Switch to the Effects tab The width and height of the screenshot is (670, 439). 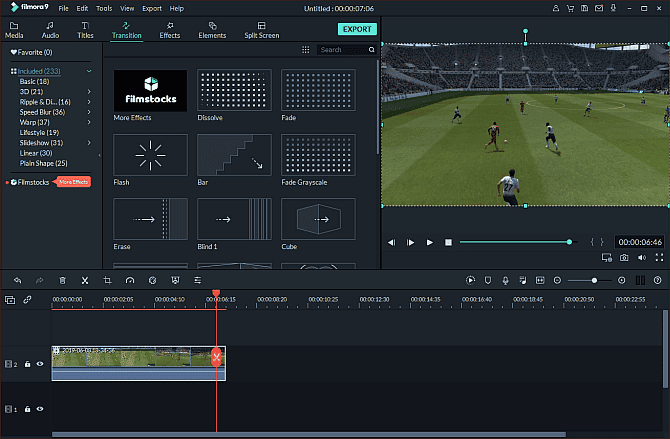(x=170, y=29)
